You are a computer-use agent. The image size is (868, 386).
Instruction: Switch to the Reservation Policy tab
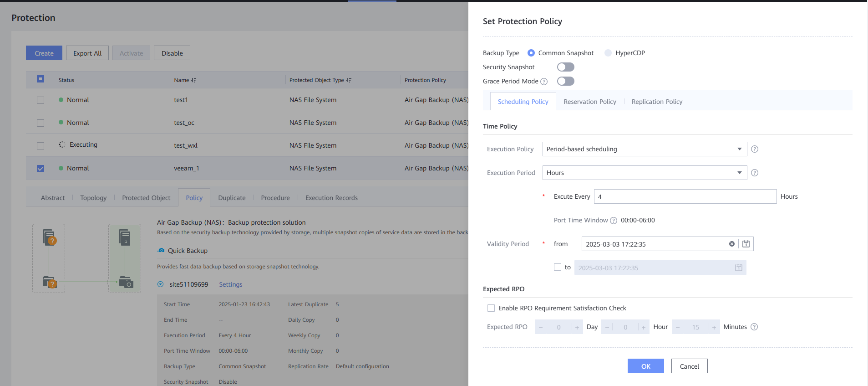pos(589,102)
